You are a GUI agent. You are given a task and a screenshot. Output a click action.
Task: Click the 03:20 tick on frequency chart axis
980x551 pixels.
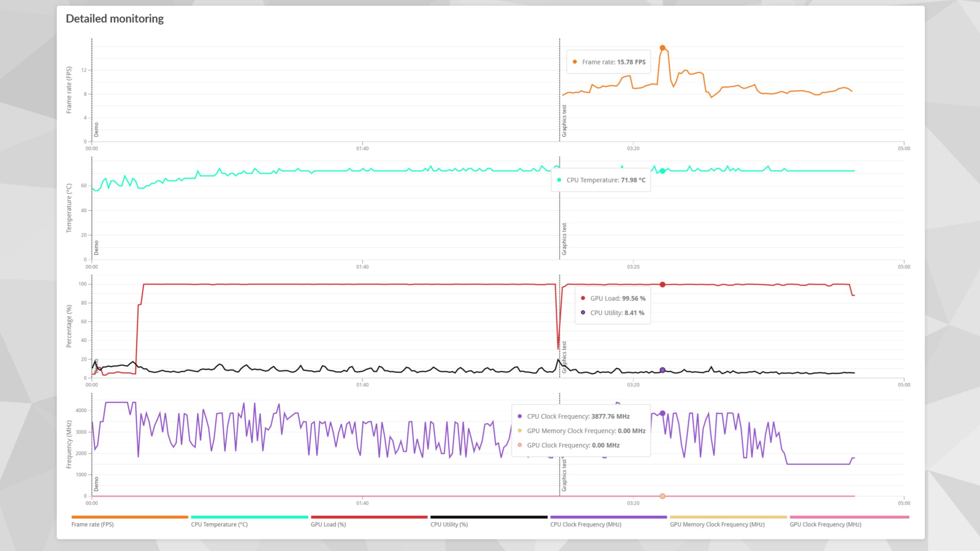[633, 503]
